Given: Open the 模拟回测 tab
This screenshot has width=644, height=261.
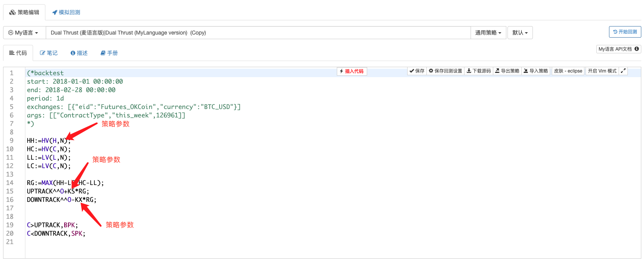Looking at the screenshot, I should point(66,12).
